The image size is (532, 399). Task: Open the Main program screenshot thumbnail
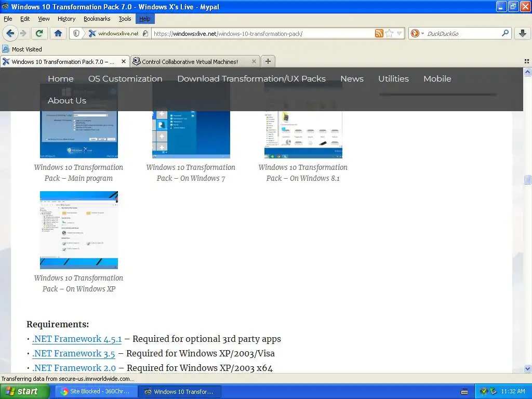coord(79,134)
